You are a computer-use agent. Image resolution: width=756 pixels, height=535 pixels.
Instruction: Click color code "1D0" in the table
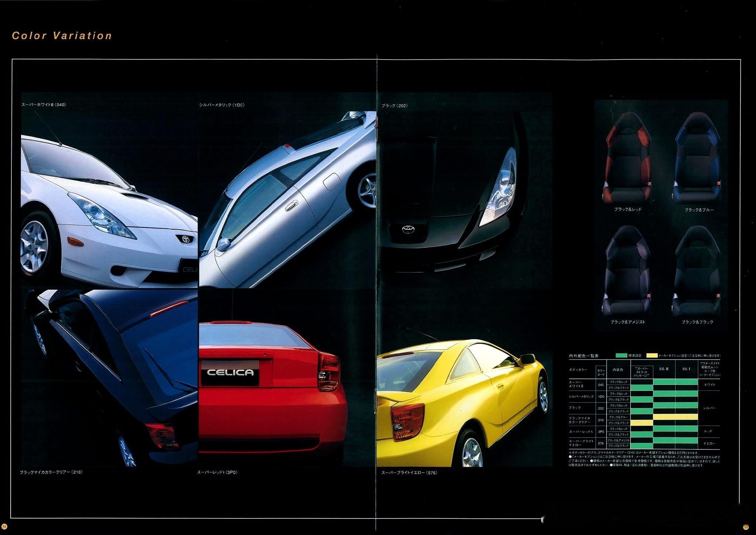pos(601,397)
